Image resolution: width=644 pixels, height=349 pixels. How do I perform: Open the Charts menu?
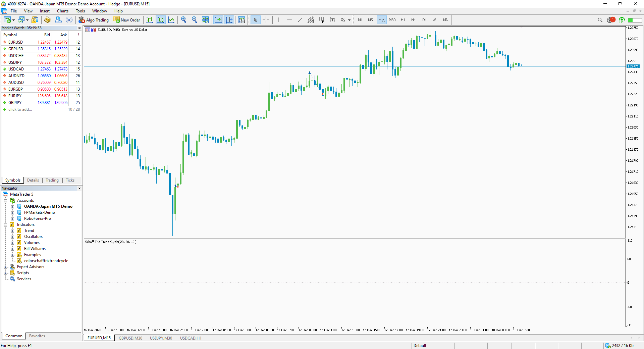pos(62,11)
